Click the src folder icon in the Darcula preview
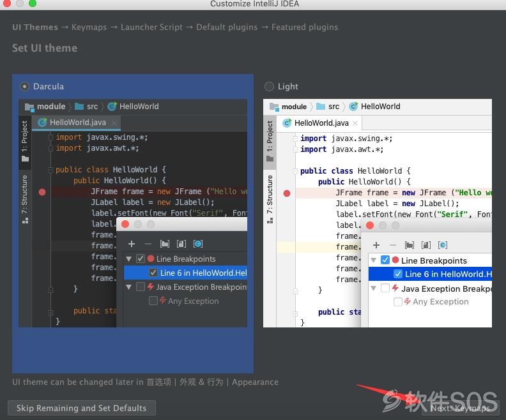506x420 pixels. 79,107
